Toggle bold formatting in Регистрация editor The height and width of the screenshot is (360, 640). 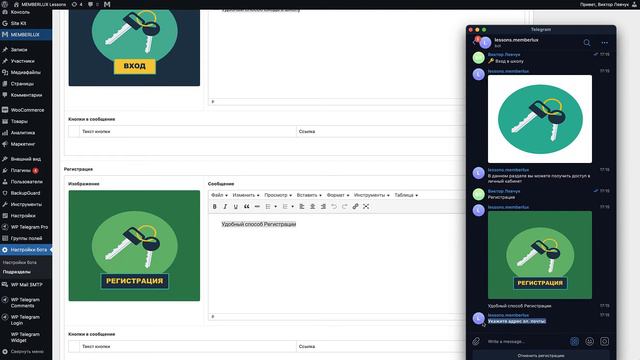click(x=214, y=207)
